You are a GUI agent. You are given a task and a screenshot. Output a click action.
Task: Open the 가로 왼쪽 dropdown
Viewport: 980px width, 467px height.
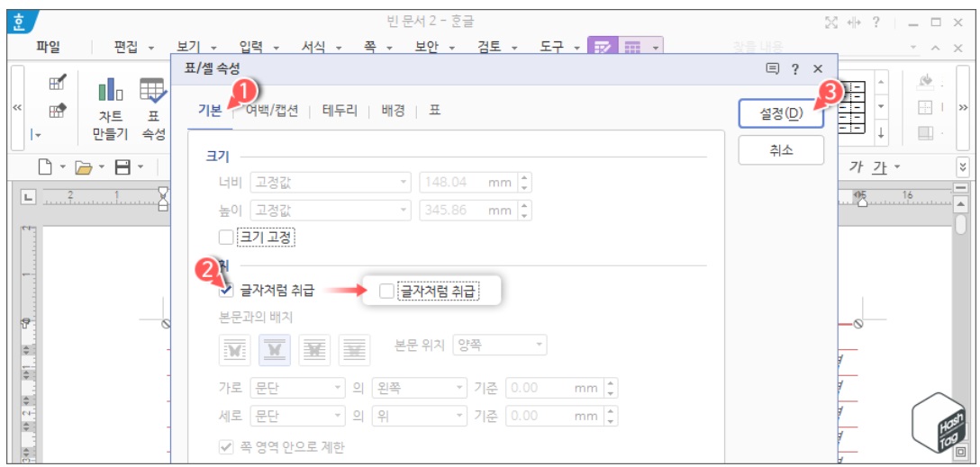coord(419,388)
